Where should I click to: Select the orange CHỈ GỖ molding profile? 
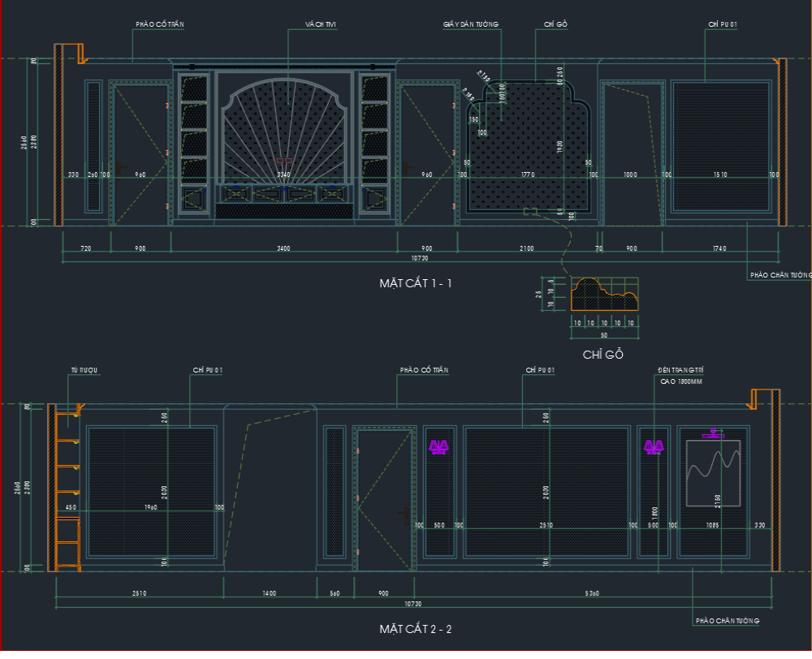[x=604, y=294]
